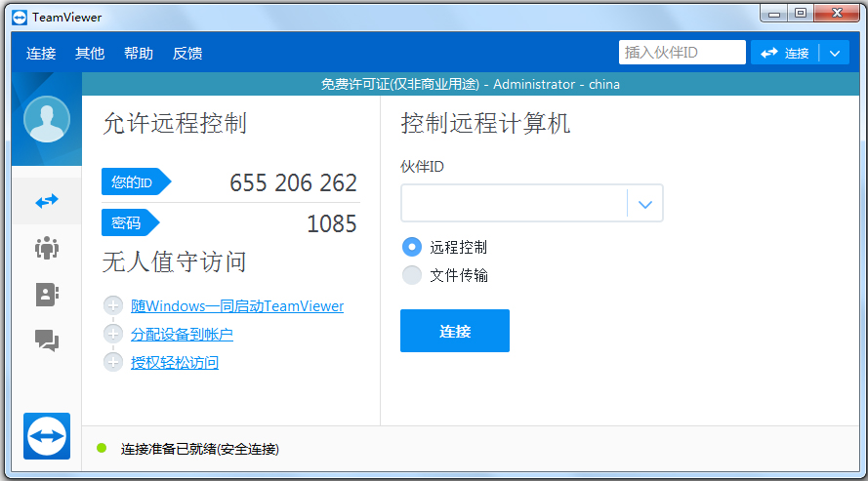Open 随Windows一同启动TeamViewer link
The width and height of the screenshot is (868, 481).
coord(237,305)
